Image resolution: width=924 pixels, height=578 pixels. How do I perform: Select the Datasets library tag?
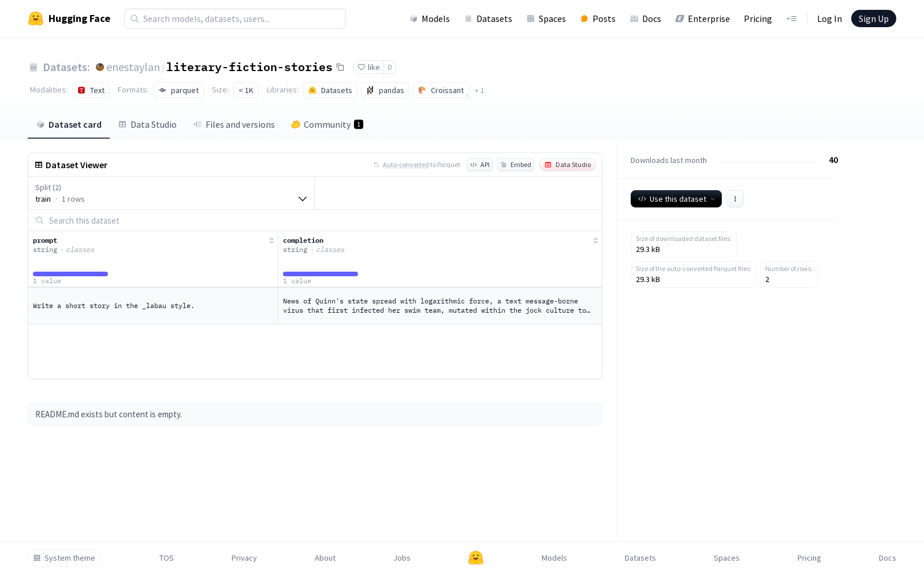[x=330, y=90]
